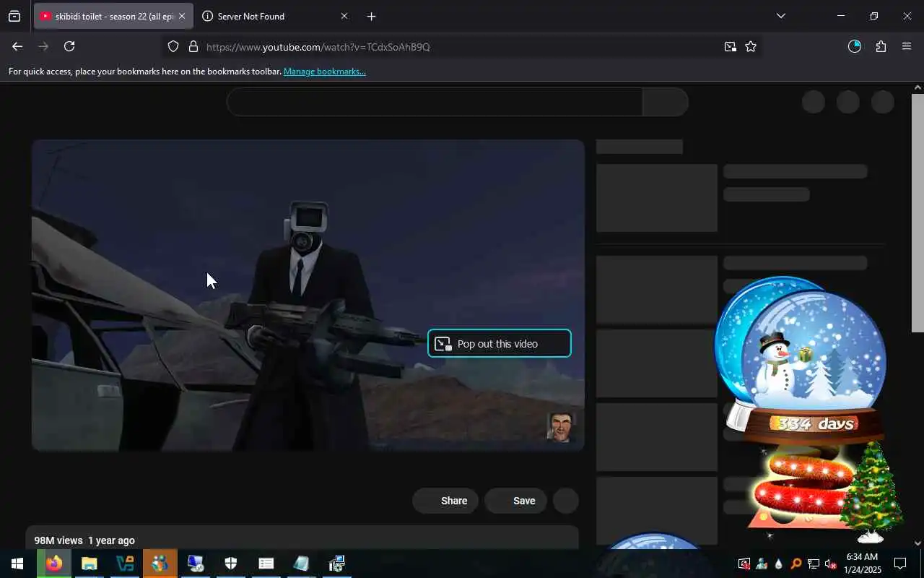
Task: Open the Windows Start menu
Action: [17, 564]
